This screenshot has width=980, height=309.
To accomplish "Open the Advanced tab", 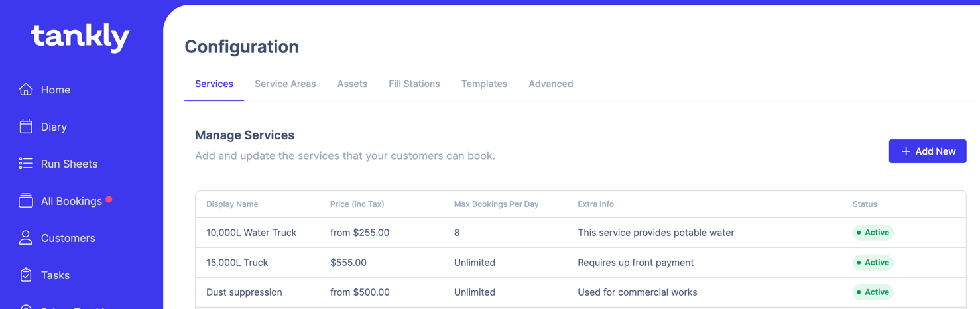I will coord(550,84).
